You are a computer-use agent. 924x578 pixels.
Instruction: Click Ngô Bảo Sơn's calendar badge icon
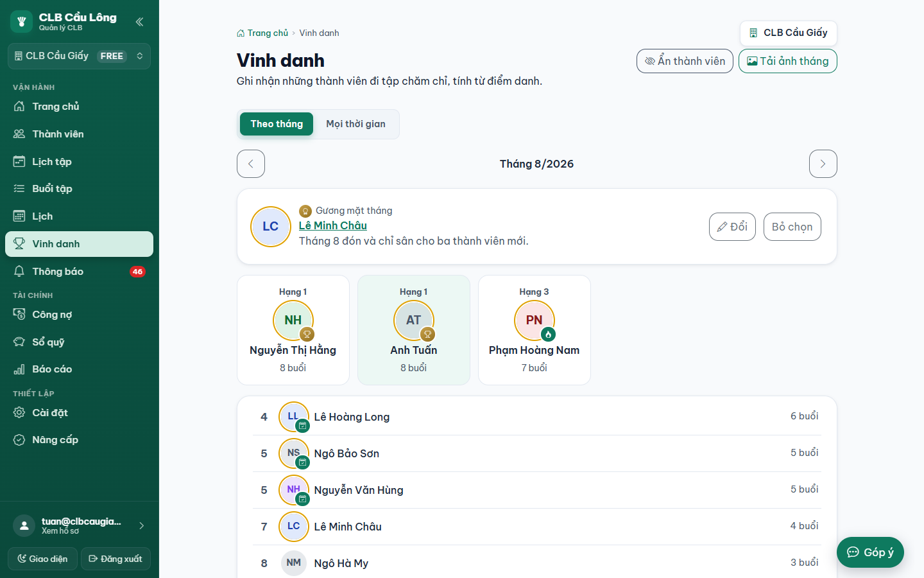[303, 462]
